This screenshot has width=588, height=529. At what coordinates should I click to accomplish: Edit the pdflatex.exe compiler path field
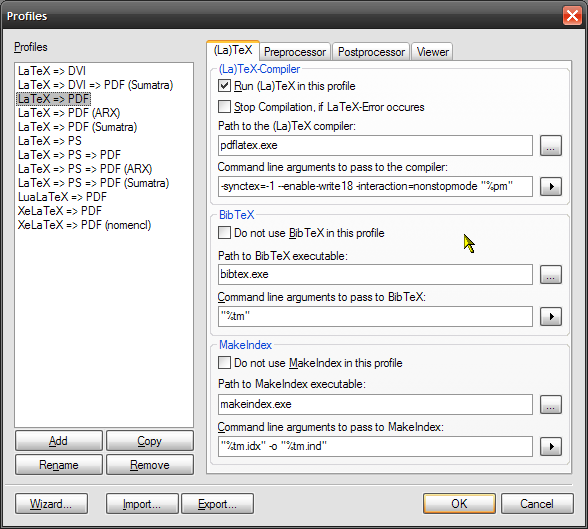[x=375, y=145]
